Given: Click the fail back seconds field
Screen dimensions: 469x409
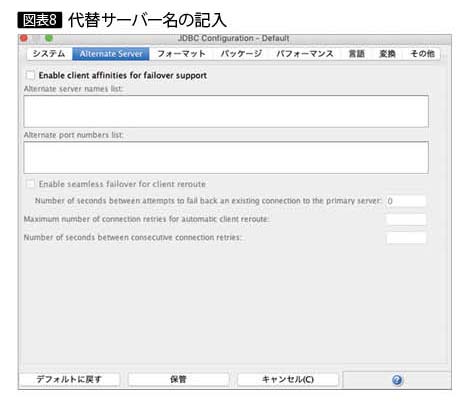Looking at the screenshot, I should (406, 201).
